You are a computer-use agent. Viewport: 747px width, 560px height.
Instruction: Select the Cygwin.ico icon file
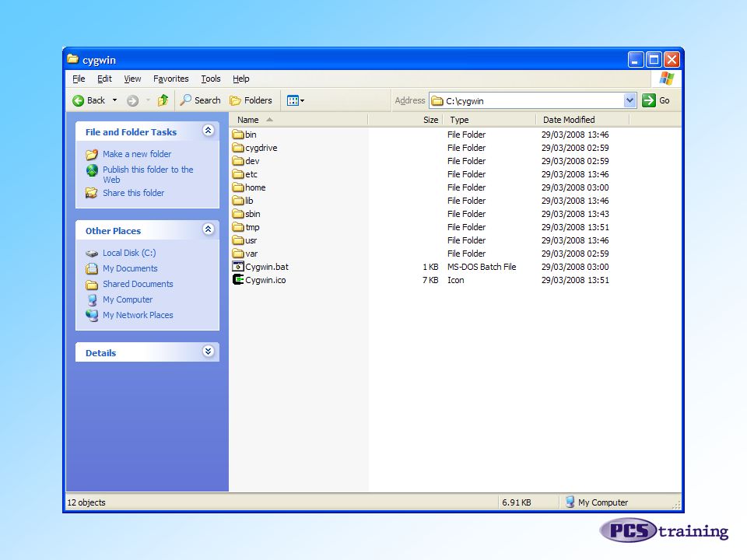238,280
